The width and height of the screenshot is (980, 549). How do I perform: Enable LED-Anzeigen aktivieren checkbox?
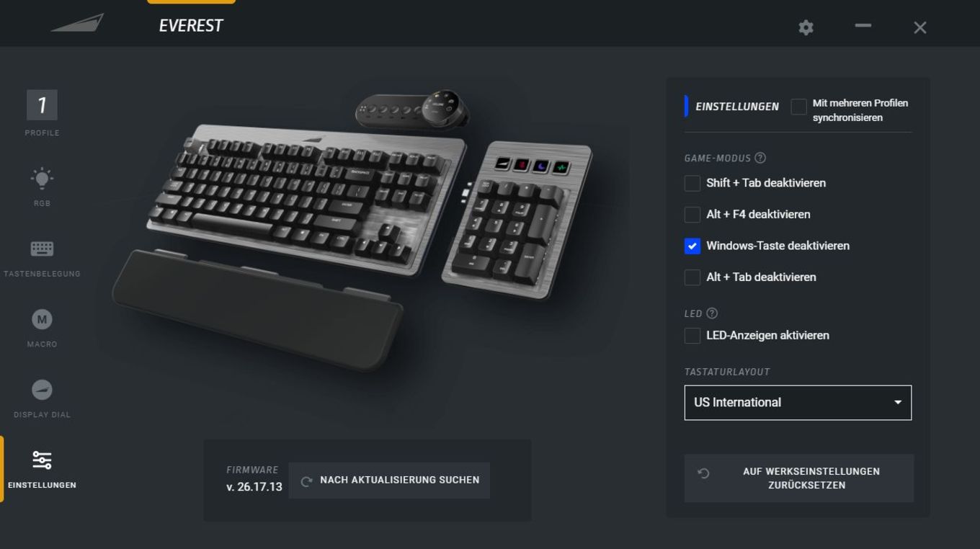[692, 336]
